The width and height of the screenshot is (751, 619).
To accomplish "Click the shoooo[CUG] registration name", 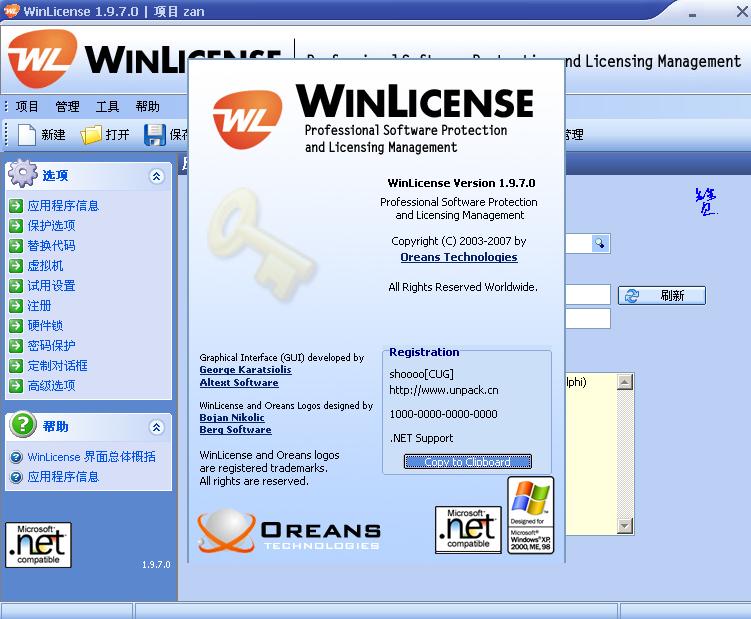I will click(x=421, y=374).
